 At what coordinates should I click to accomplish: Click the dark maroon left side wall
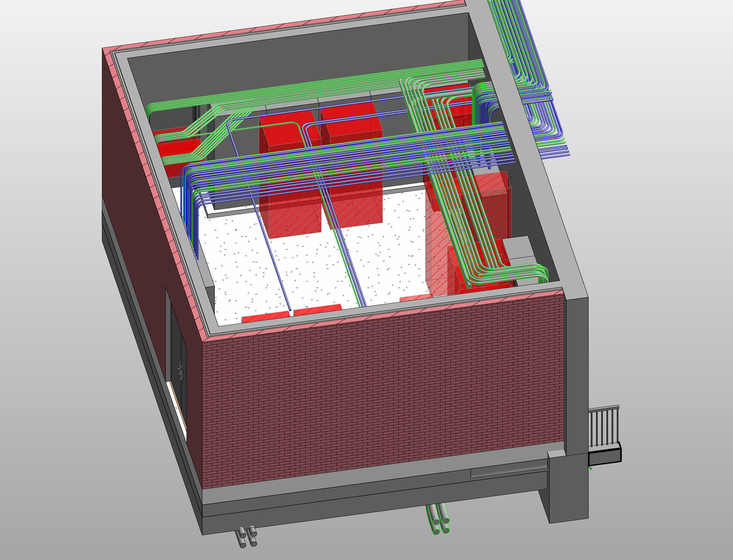pos(137,229)
